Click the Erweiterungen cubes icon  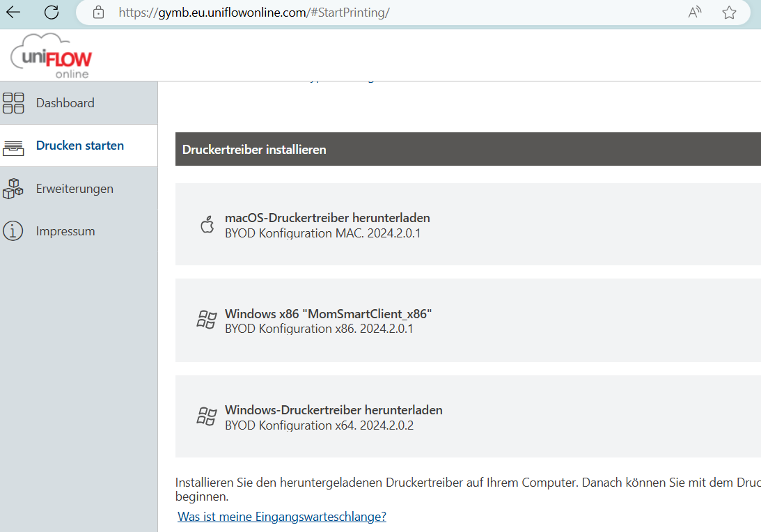point(13,189)
